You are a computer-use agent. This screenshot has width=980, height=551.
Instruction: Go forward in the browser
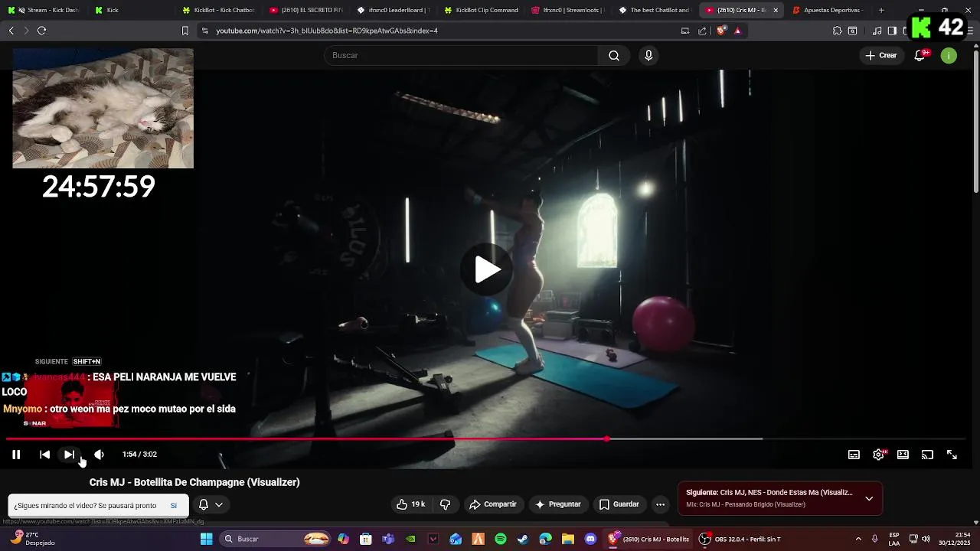point(26,31)
